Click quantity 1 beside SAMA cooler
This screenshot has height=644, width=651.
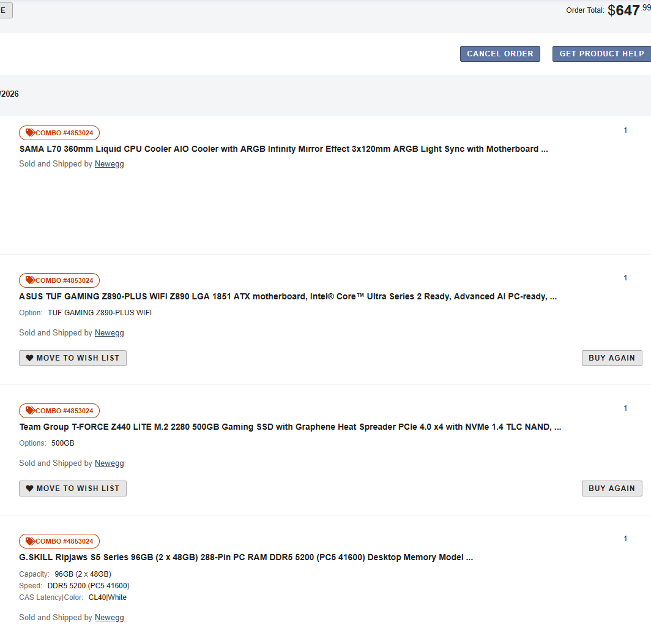[625, 130]
